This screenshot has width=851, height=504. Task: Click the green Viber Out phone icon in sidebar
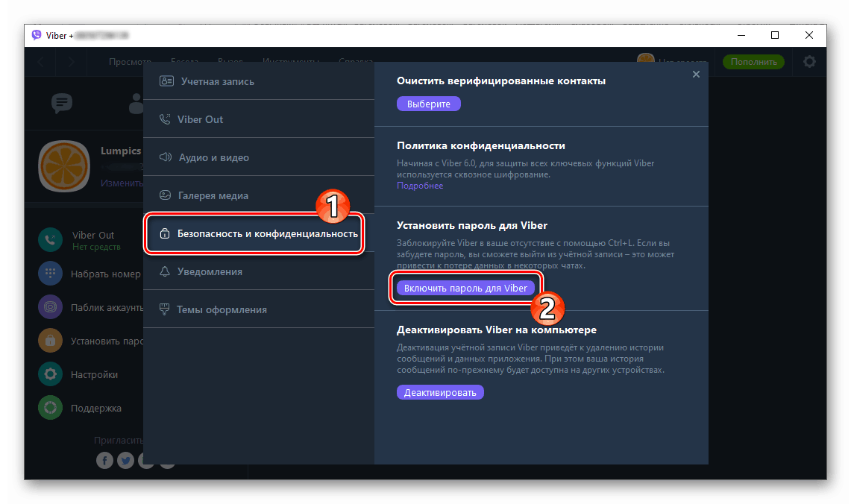point(51,240)
